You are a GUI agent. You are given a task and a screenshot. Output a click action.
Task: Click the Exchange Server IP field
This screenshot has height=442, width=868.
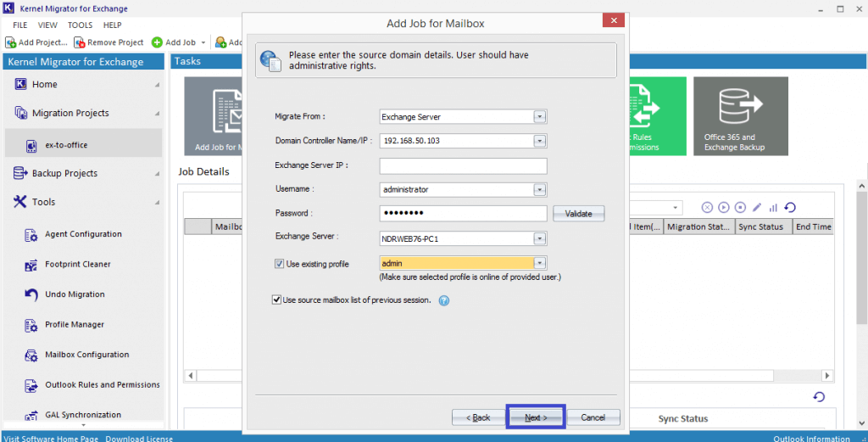coord(464,165)
